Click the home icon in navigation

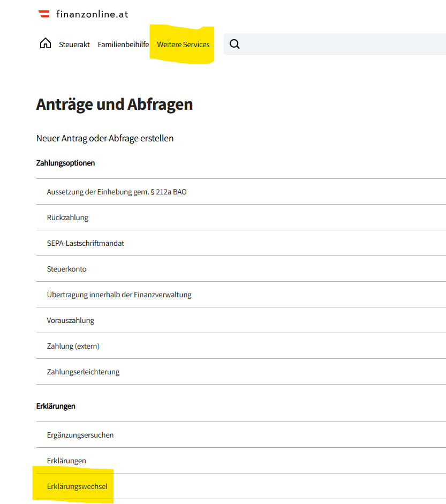[x=46, y=44]
